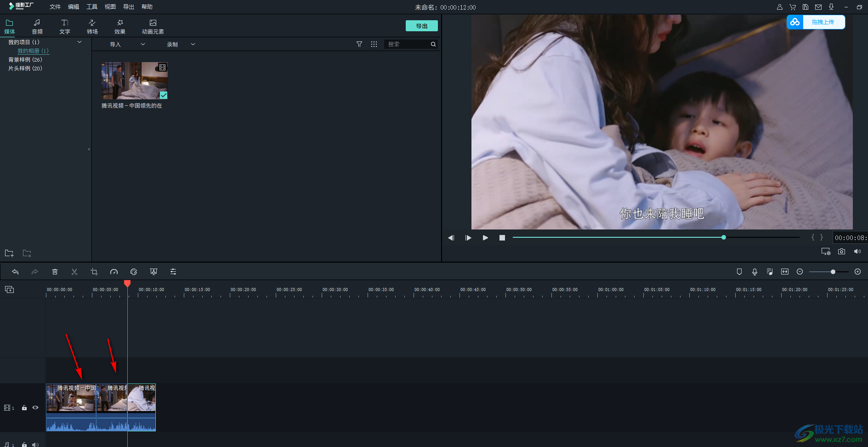Click the filter funnel icon
The image size is (868, 447).
click(359, 44)
